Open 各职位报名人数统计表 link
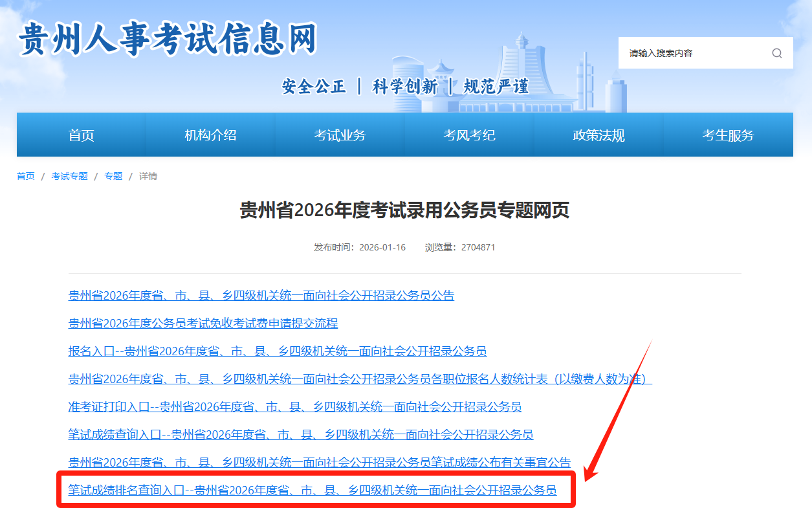The width and height of the screenshot is (812, 508). coord(360,379)
